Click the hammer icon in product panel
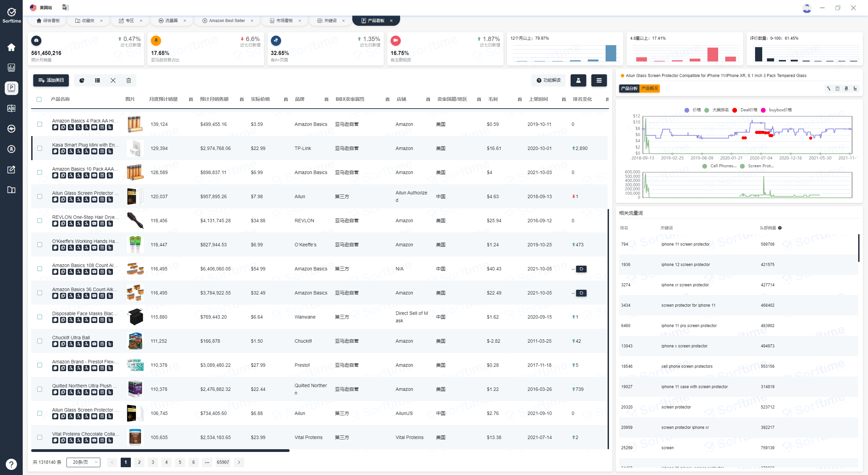The image size is (868, 475). tap(829, 89)
